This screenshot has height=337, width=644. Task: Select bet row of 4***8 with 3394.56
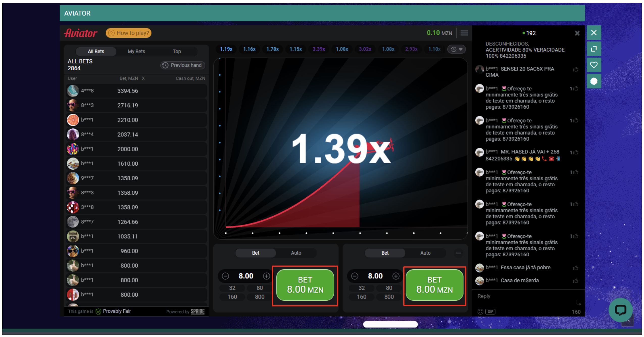(136, 91)
